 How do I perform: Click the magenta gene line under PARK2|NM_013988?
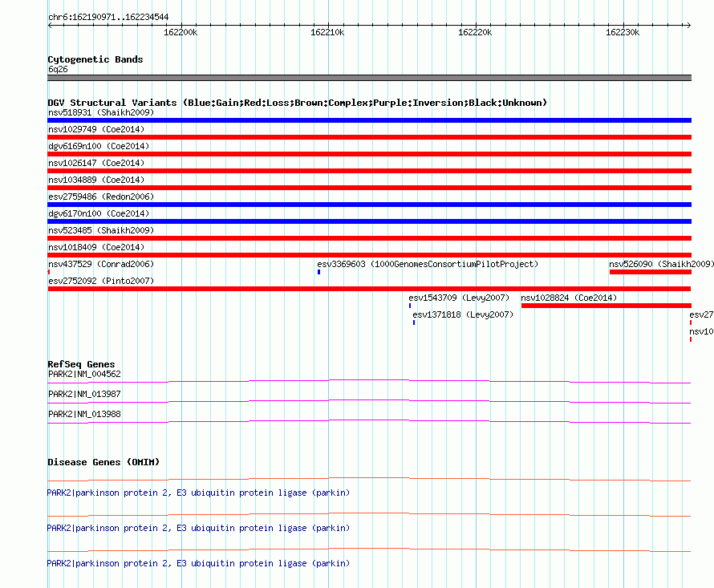click(x=369, y=421)
